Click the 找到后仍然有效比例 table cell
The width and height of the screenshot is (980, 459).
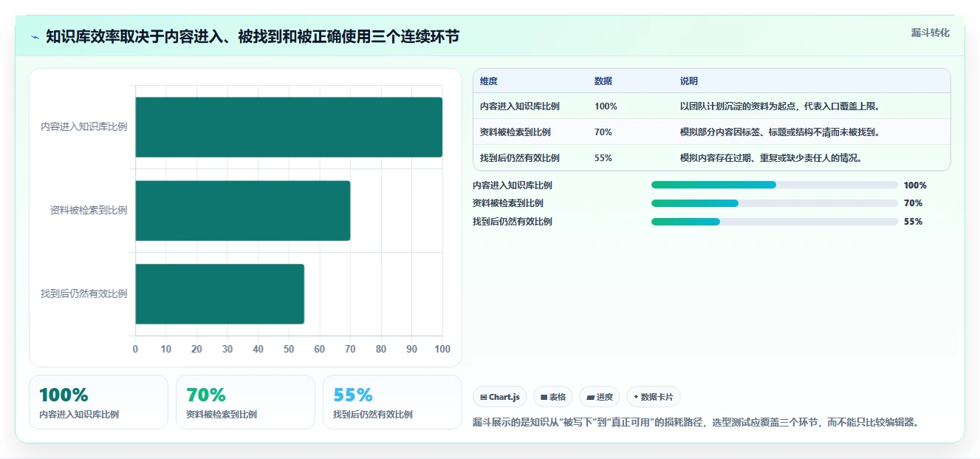[x=520, y=158]
